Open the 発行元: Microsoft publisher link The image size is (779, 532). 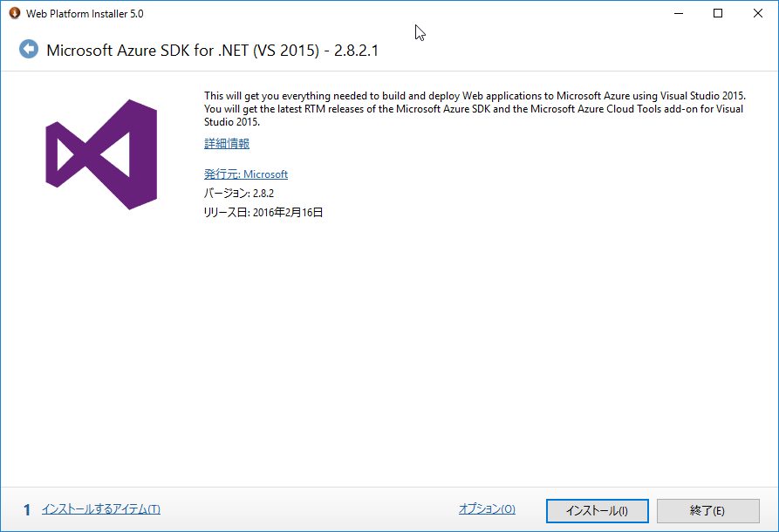(x=246, y=174)
